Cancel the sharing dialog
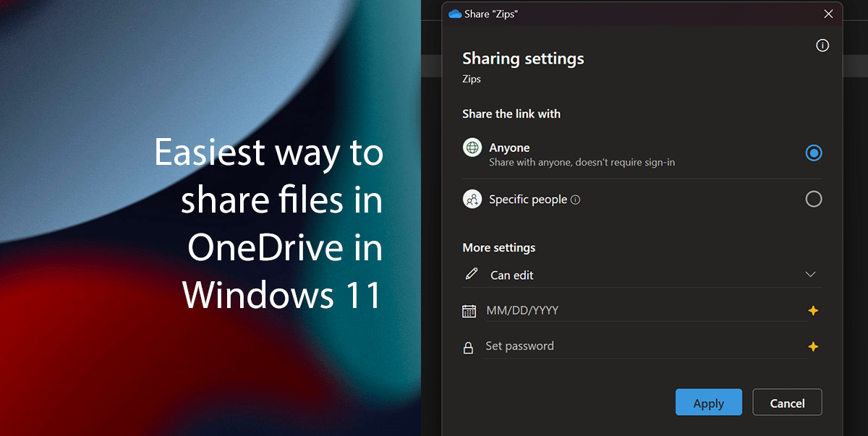The width and height of the screenshot is (868, 436). coord(787,402)
